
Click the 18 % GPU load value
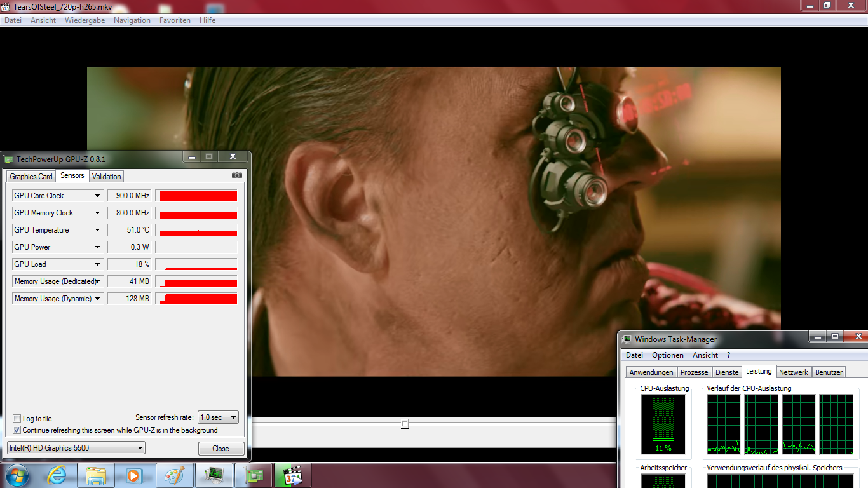130,264
